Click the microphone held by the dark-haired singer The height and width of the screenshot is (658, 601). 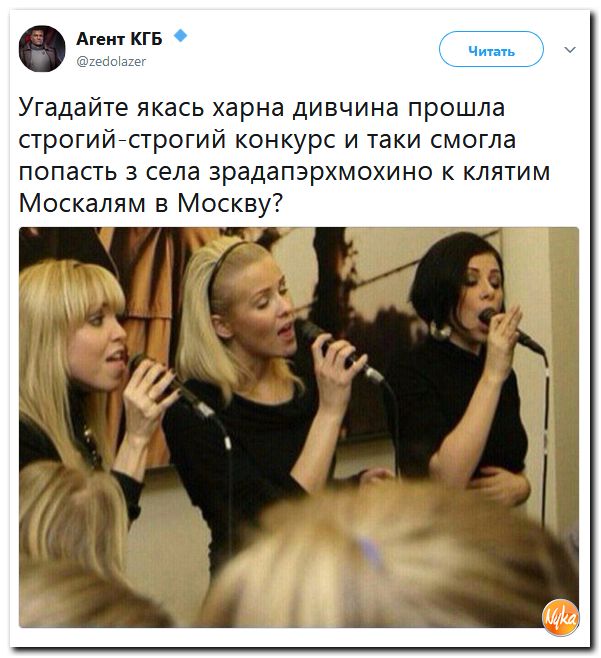point(510,330)
